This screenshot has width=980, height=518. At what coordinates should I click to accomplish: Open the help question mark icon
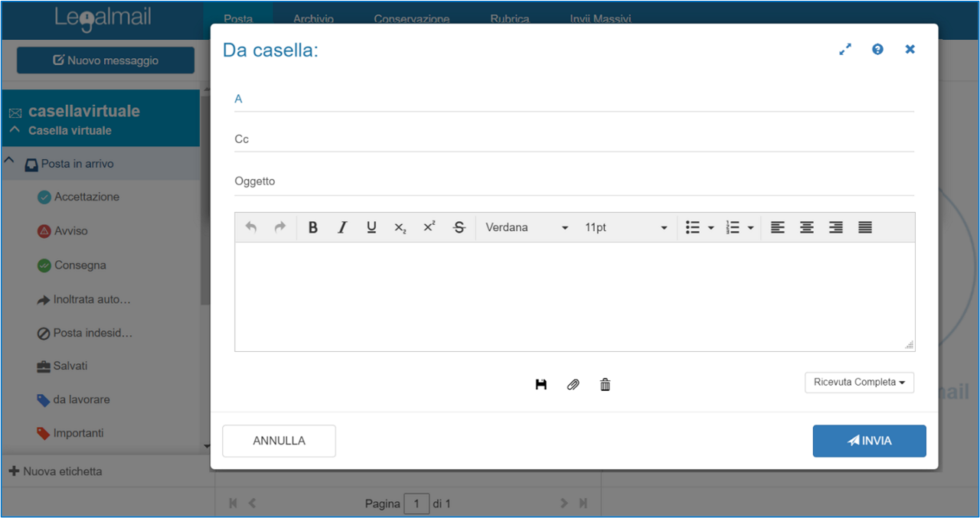tap(877, 49)
